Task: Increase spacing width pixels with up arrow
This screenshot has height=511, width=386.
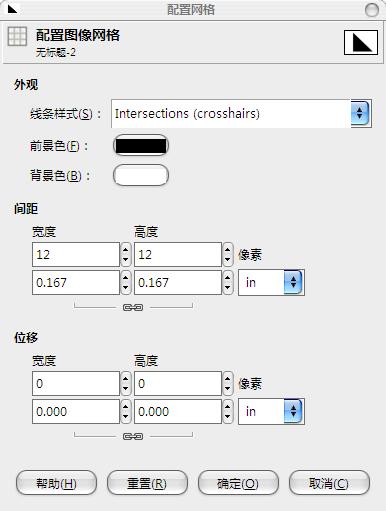Action: 126,249
